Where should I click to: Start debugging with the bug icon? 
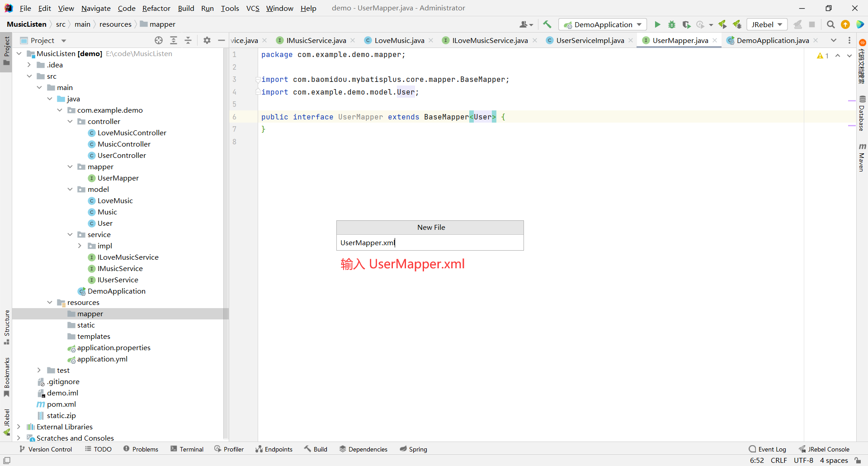point(672,24)
